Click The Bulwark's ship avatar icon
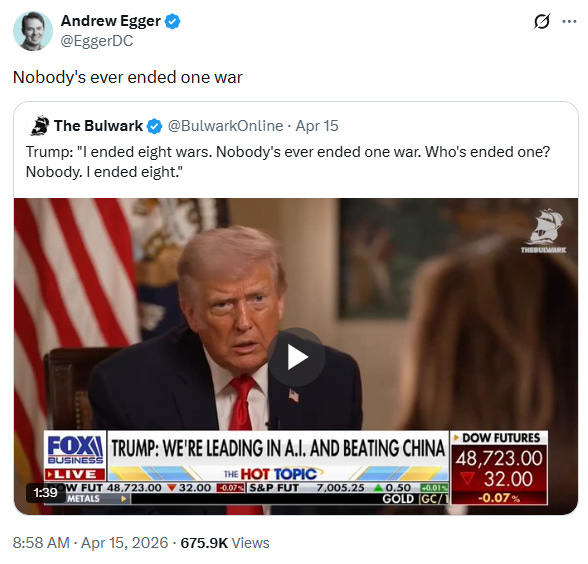 [x=40, y=126]
